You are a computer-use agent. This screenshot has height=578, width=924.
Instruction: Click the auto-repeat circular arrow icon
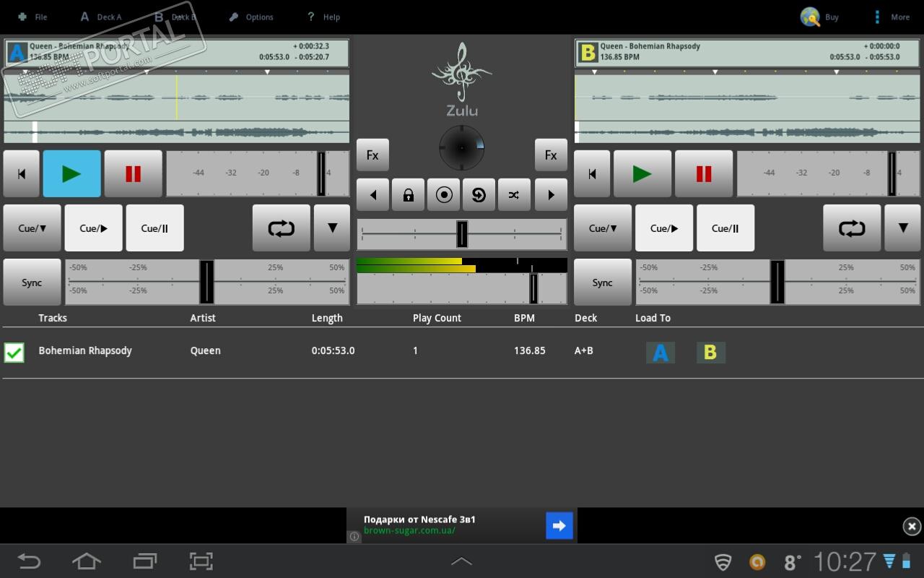479,195
